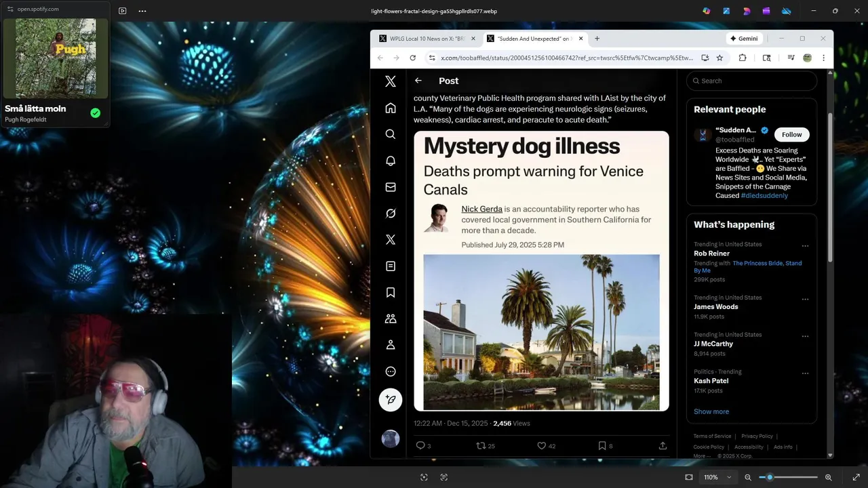The image size is (868, 488).
Task: Open Rob Reiner trending topic
Action: (711, 253)
